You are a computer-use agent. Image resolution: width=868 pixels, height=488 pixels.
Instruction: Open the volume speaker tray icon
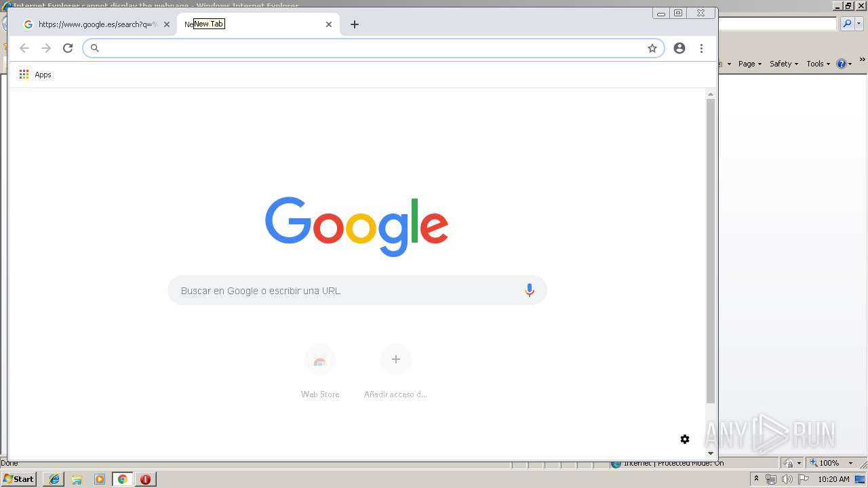(x=787, y=479)
